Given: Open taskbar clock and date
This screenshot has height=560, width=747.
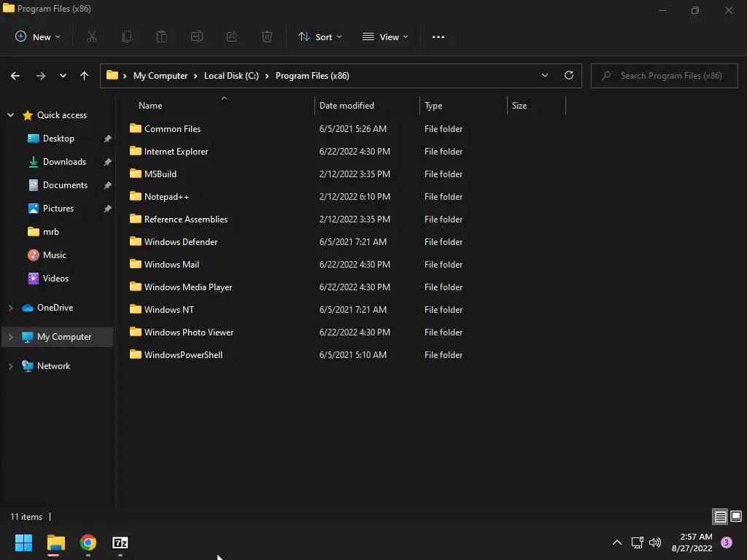Looking at the screenshot, I should point(692,542).
